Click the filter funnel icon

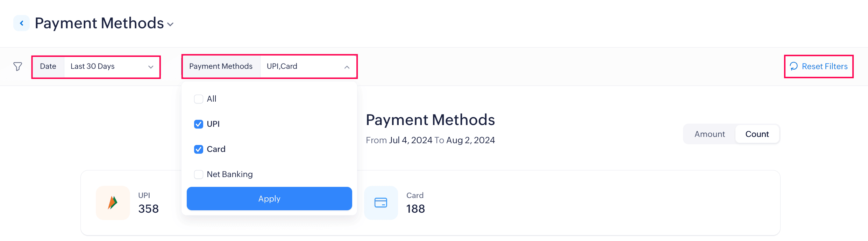17,66
